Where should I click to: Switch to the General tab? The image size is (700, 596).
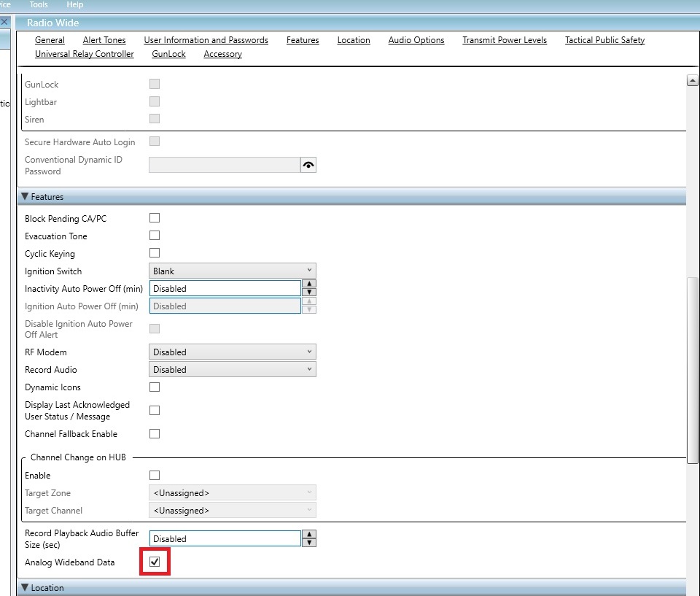50,40
